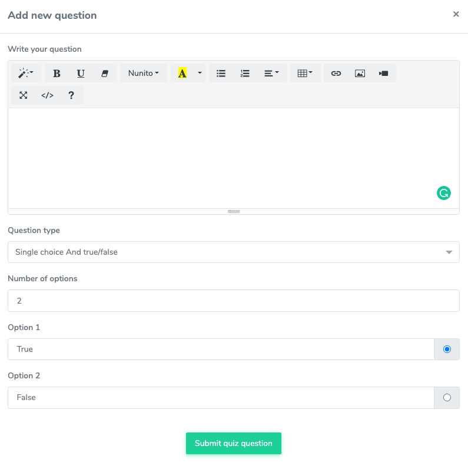The width and height of the screenshot is (468, 476).
Task: Open the magic wand style menu
Action: (26, 74)
